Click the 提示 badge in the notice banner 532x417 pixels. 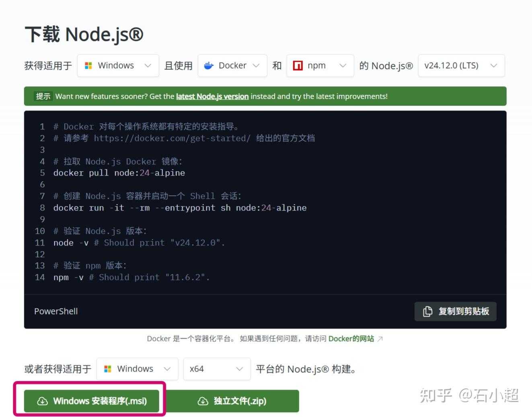pyautogui.click(x=43, y=96)
